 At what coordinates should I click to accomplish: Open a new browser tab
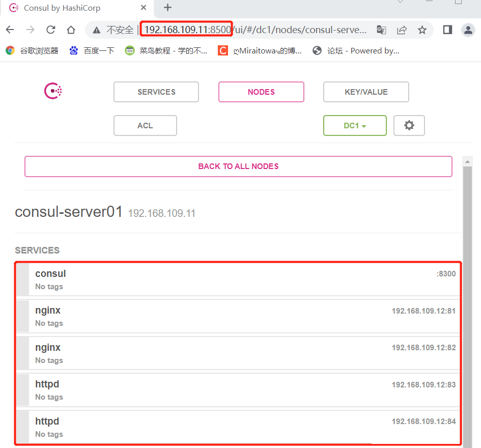point(167,8)
